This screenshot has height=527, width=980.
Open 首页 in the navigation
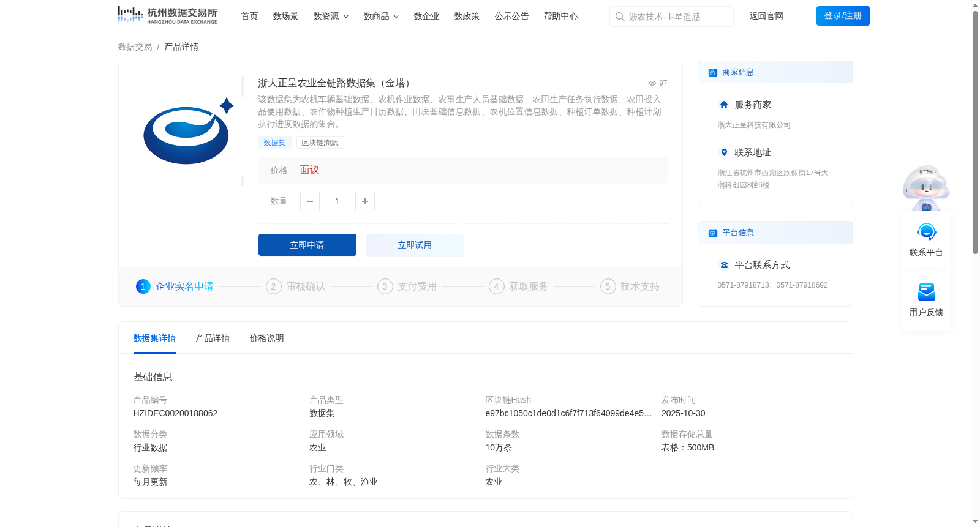(249, 17)
